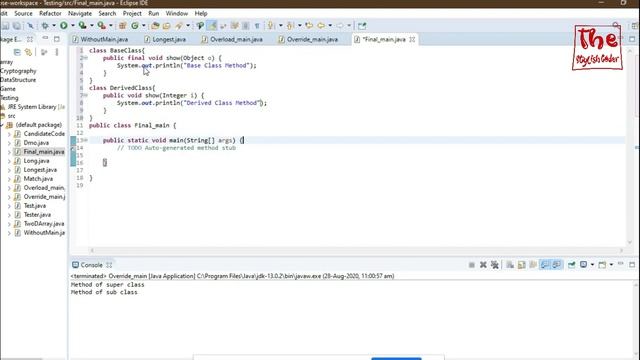Open the Help menu
The image size is (640, 360).
tap(201, 13)
